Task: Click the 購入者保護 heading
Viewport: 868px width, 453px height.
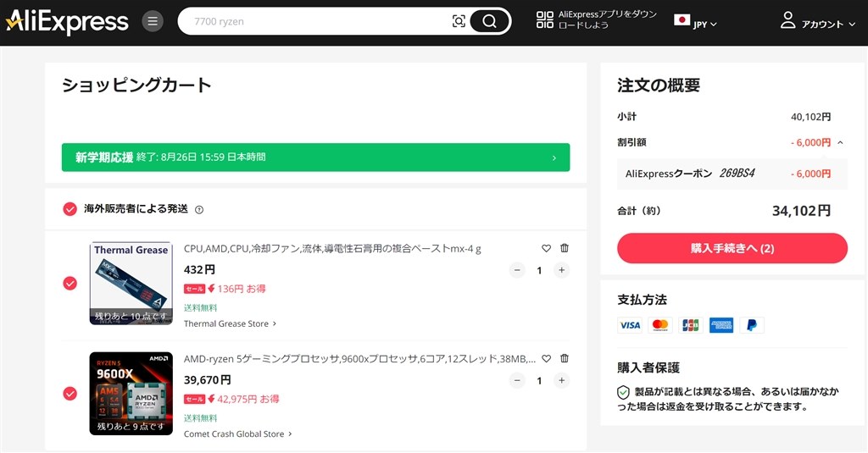Action: 648,367
